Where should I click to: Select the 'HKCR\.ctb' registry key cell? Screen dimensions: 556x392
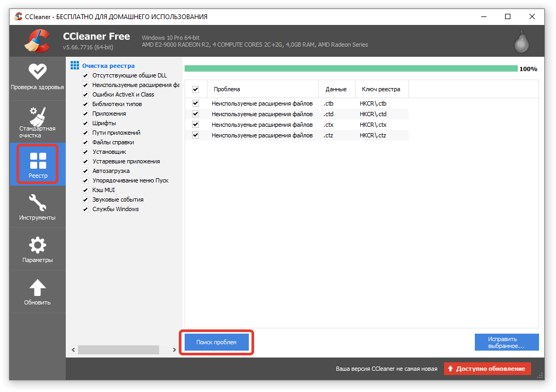[373, 103]
